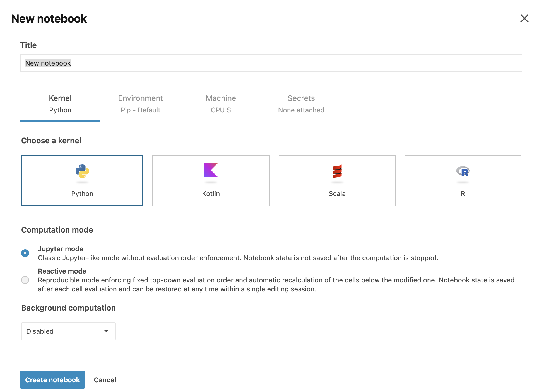This screenshot has width=539, height=392.
Task: Switch to the Environment tab
Action: coord(140,104)
